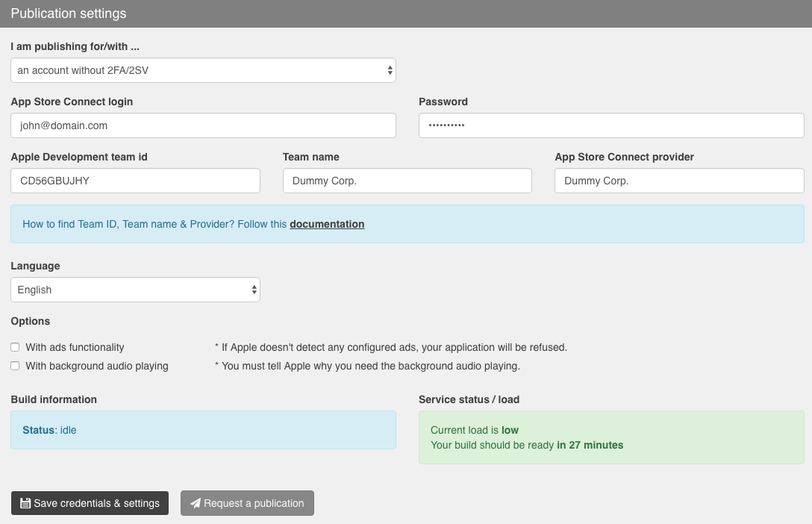This screenshot has width=812, height=524.
Task: Click into the Password field
Action: point(610,125)
